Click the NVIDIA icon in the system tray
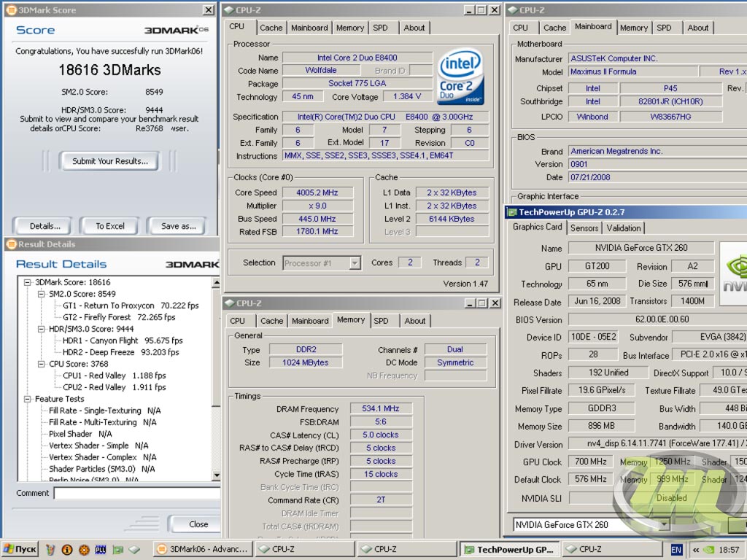Image resolution: width=747 pixels, height=560 pixels. (x=709, y=550)
